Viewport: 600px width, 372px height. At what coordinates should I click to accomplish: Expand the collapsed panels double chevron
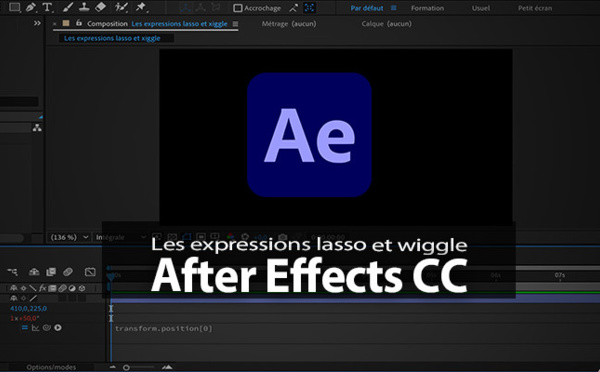pos(37,23)
